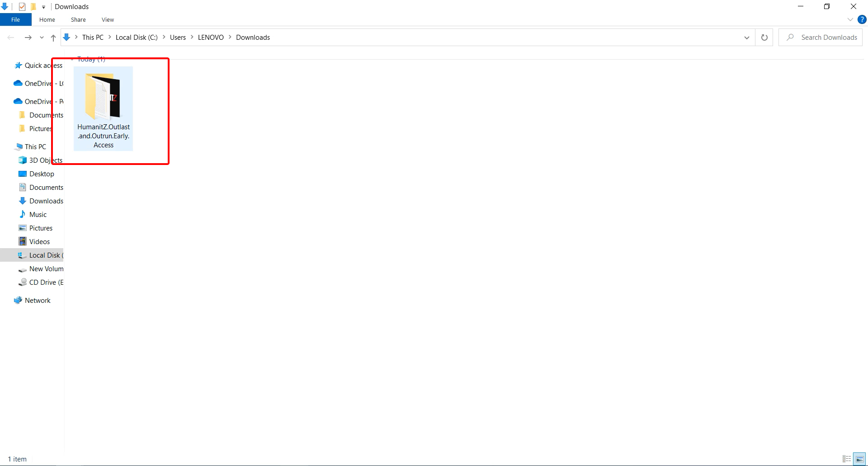Click the New folder quick access icon

pyautogui.click(x=33, y=6)
